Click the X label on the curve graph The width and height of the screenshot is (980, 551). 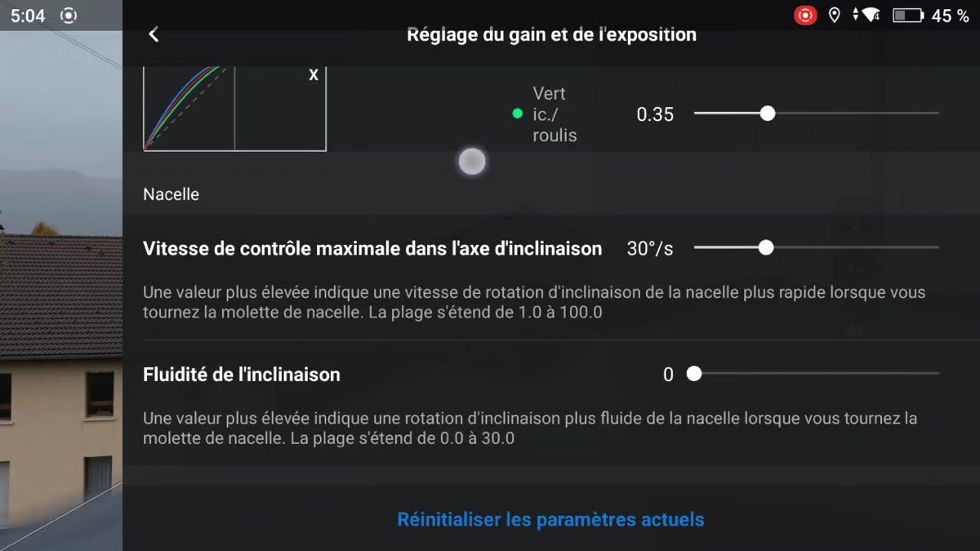[314, 75]
